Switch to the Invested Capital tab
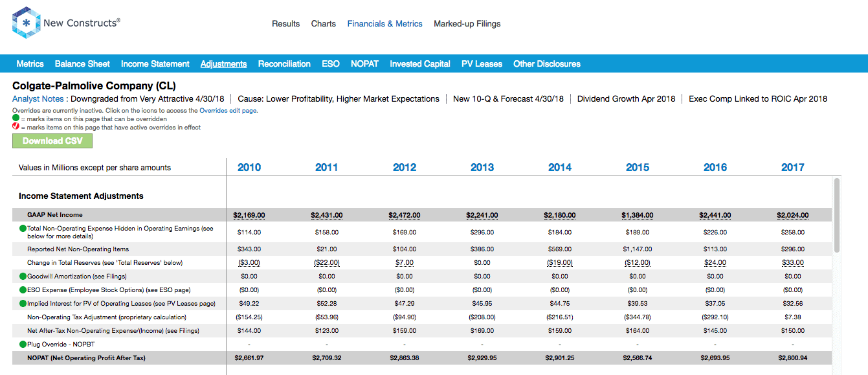Image resolution: width=868 pixels, height=375 pixels. click(x=419, y=63)
